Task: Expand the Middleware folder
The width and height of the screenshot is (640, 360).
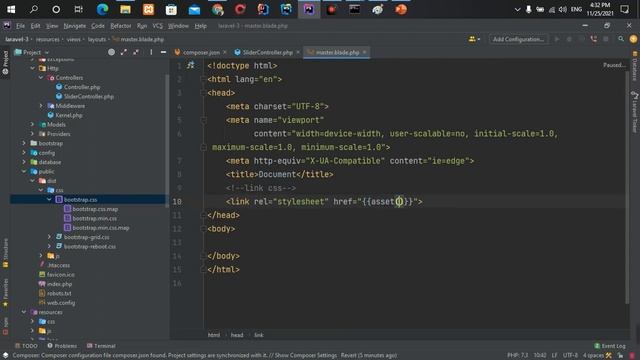Action: [x=41, y=106]
